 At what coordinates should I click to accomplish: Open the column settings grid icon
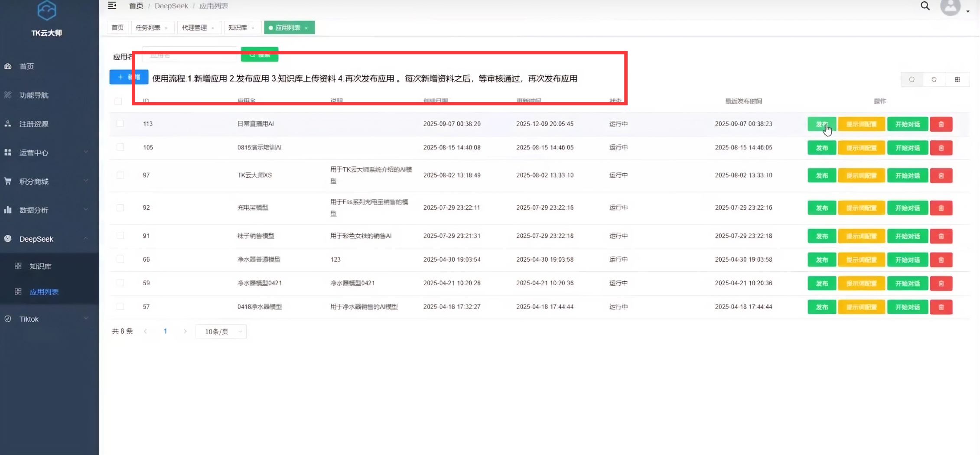click(x=958, y=79)
